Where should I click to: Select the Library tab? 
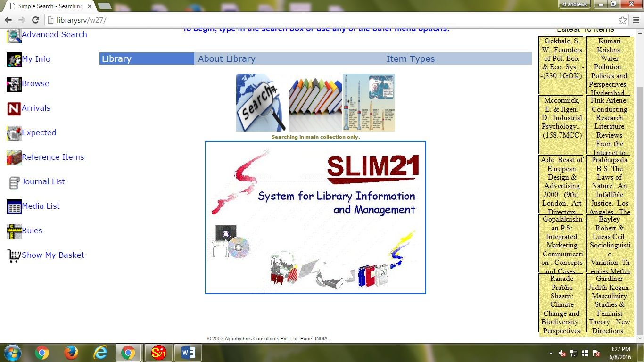(x=147, y=58)
